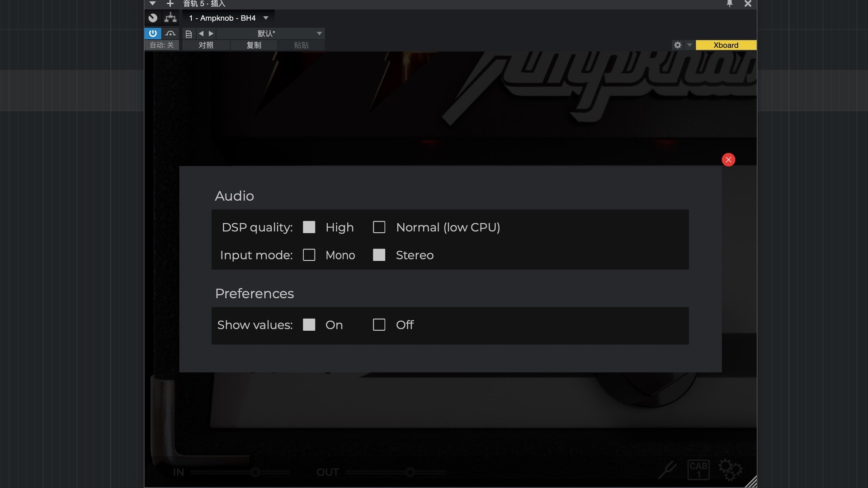Go to previous preset arrow
Screen dimensions: 868x488
pyautogui.click(x=201, y=33)
